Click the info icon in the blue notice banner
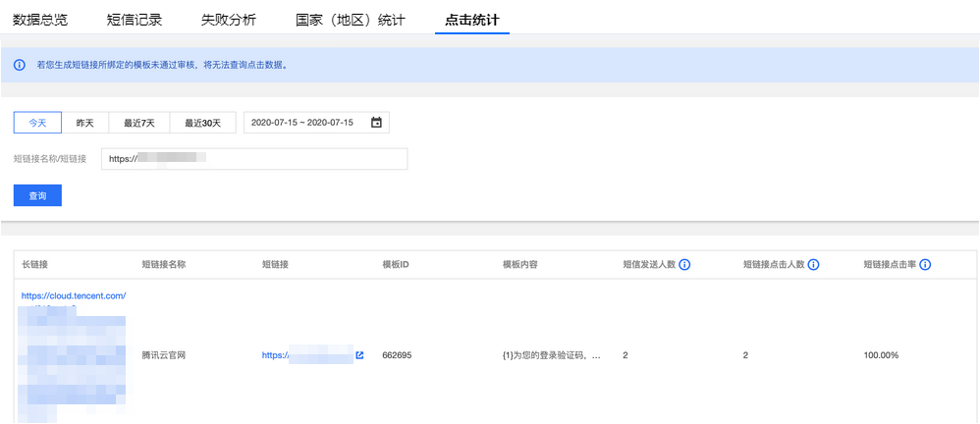This screenshot has height=424, width=980. (19, 66)
